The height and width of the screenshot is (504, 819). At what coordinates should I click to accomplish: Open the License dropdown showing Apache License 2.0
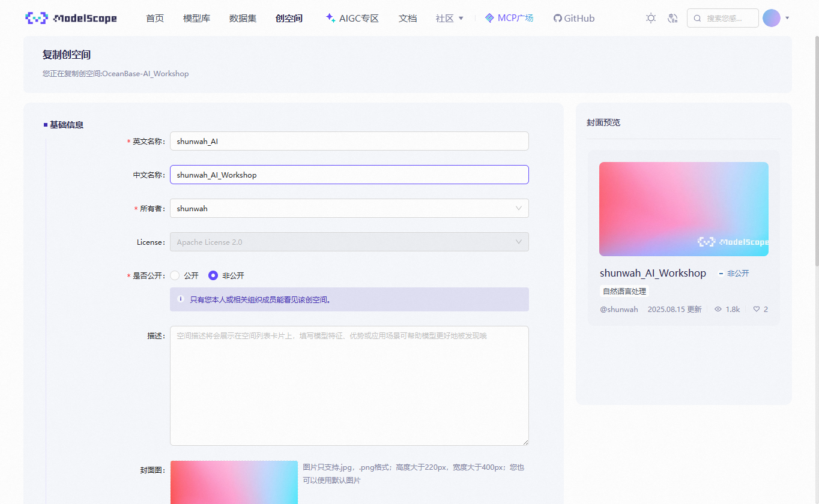[349, 242]
